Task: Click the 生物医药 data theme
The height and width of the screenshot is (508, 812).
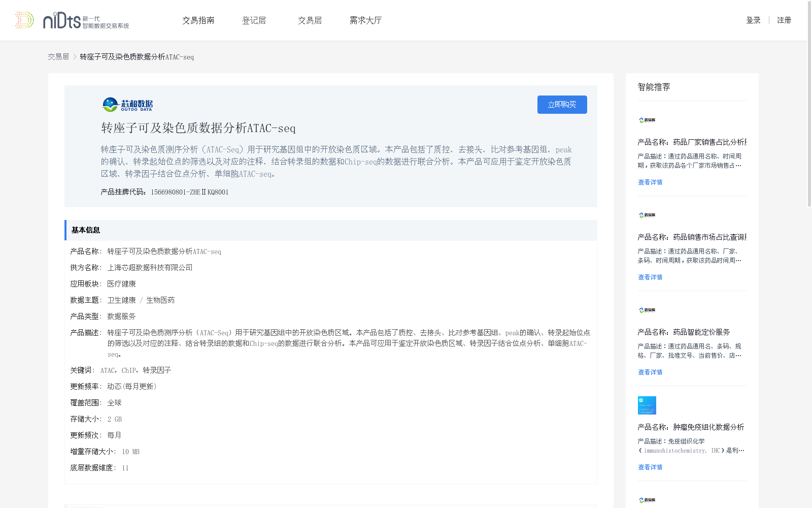Action: pyautogui.click(x=160, y=300)
